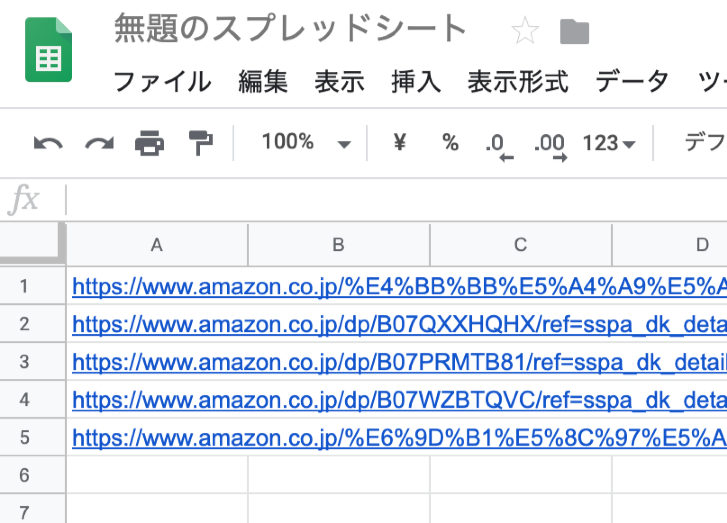Image resolution: width=727 pixels, height=523 pixels.
Task: Decrease decimal places icon
Action: tap(499, 147)
